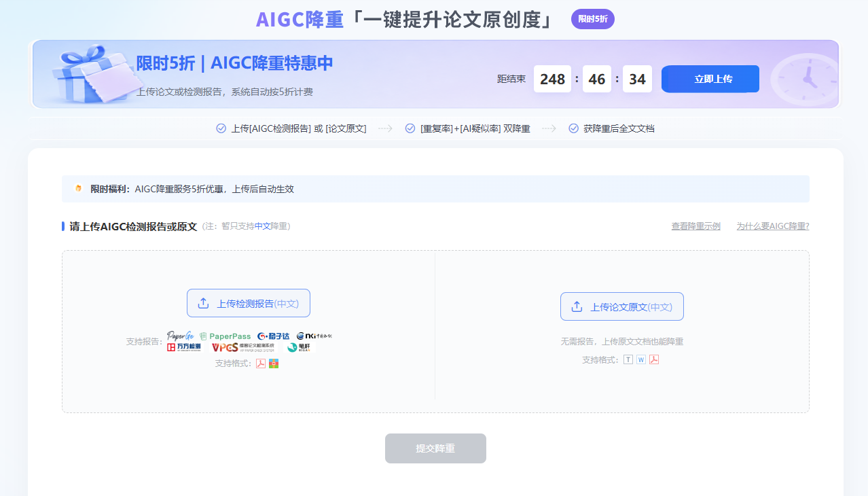Click the step text 上传[AIGC检测报告] 或 [论文原文]
Screen dimensions: 868x496
(299, 128)
